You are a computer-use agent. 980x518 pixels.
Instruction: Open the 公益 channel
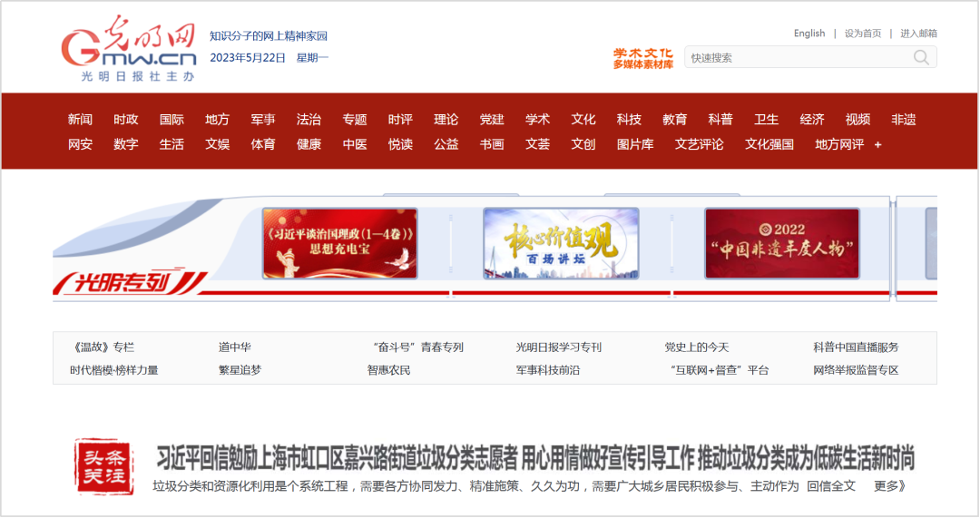446,144
